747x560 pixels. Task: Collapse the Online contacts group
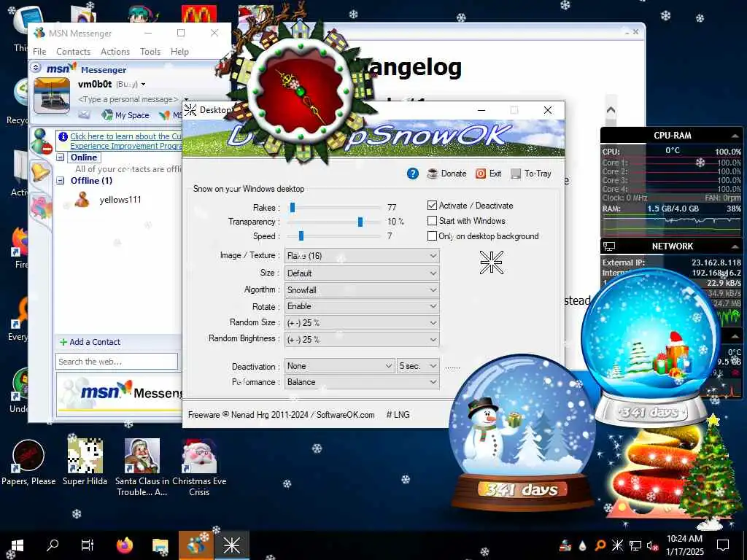point(61,157)
